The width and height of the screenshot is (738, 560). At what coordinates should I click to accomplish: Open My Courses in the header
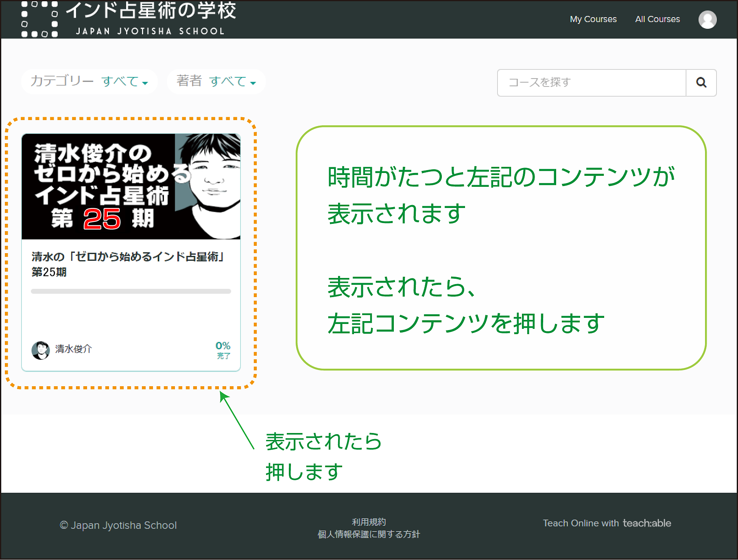tap(593, 19)
